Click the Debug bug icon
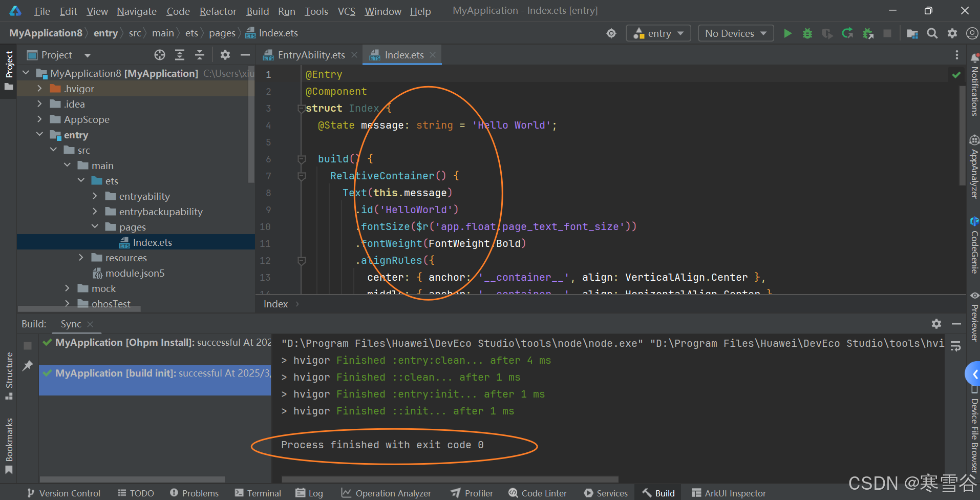This screenshot has width=980, height=500. (807, 33)
